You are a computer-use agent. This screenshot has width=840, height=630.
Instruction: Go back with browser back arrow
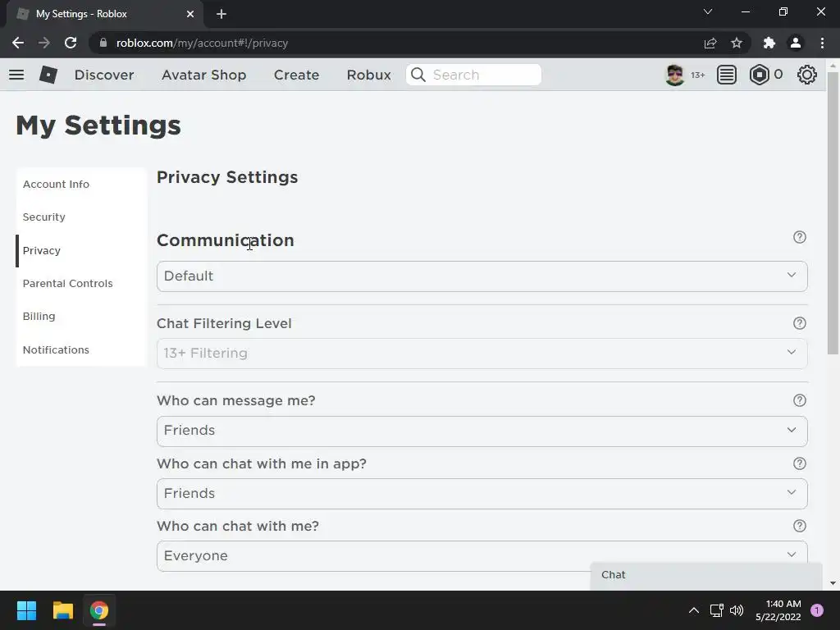coord(18,43)
